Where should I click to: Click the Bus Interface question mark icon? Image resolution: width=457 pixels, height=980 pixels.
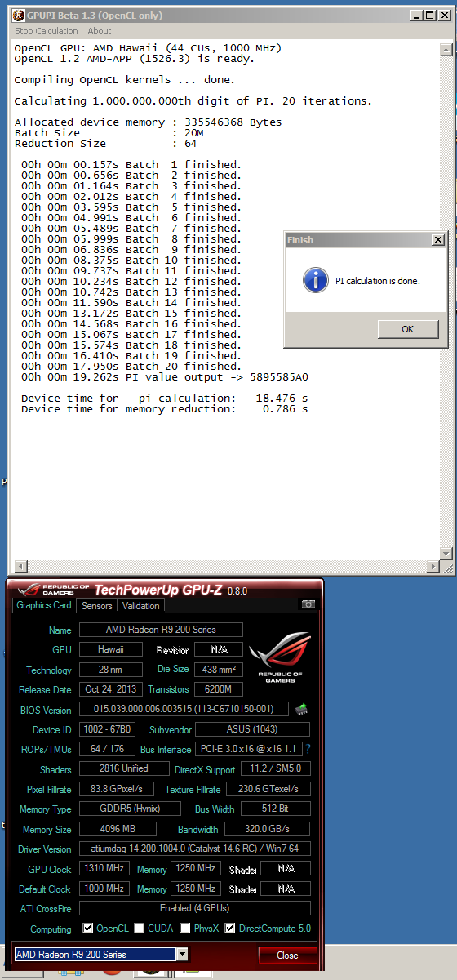[308, 749]
